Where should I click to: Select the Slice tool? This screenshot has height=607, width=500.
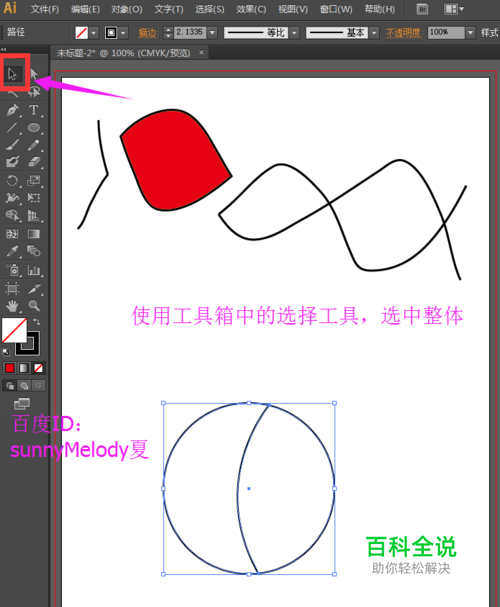coord(34,288)
